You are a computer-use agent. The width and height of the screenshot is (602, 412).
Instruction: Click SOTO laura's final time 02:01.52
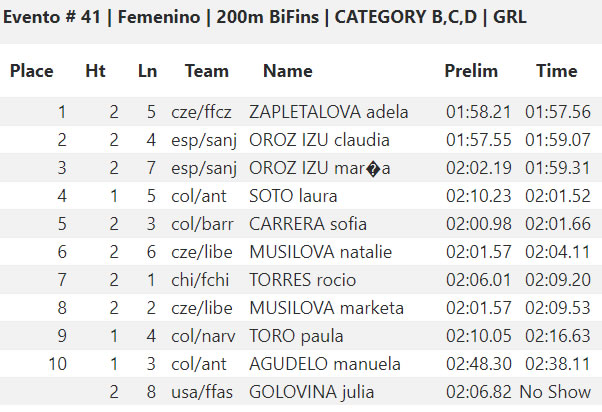(x=558, y=196)
